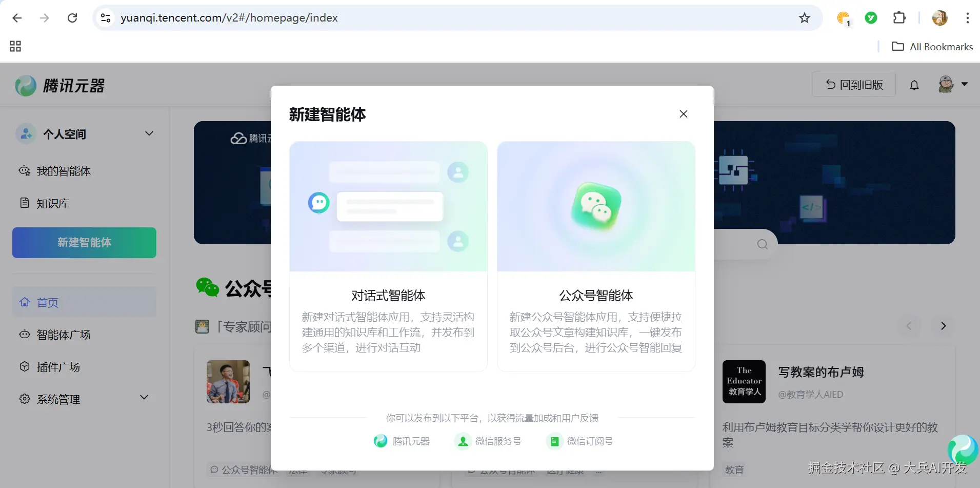Open the 写教案的布卢姆 agent title
Screen dimensions: 980x488
tap(821, 372)
